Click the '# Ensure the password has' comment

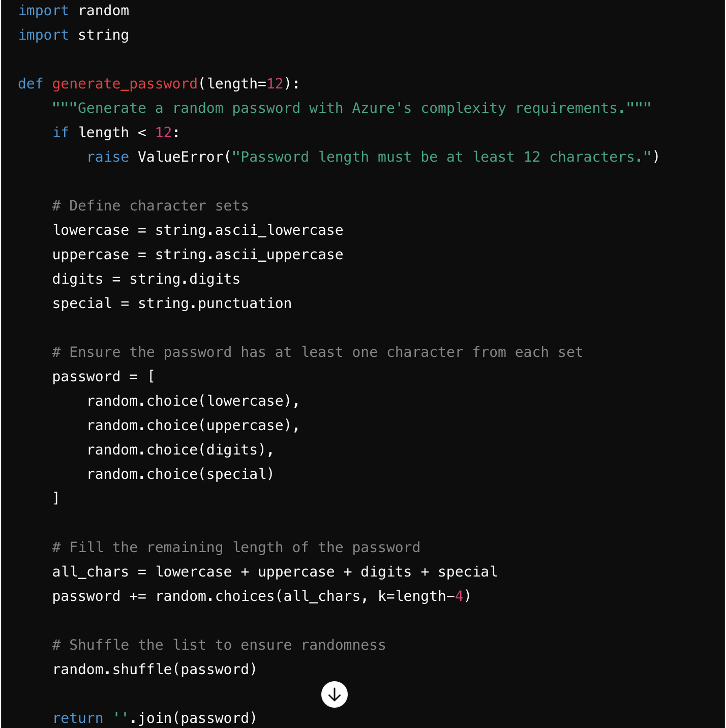[x=317, y=352]
